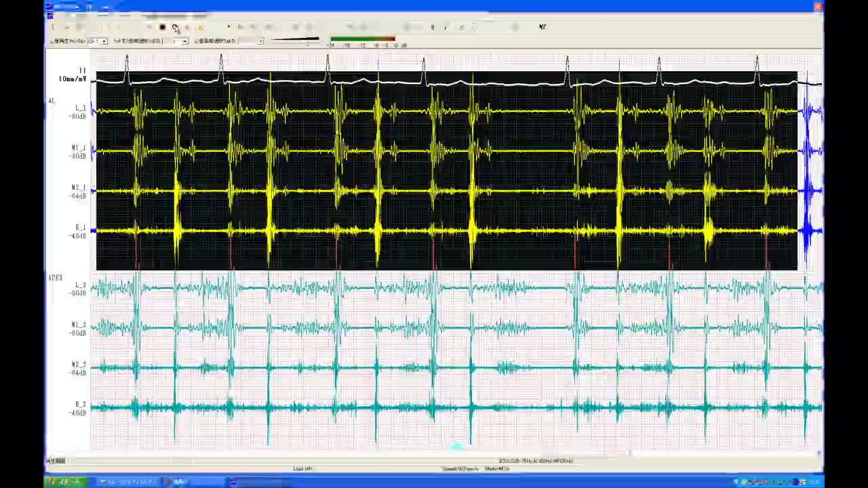868x488 pixels.
Task: Click the first taskbar window button
Action: pyautogui.click(x=127, y=481)
